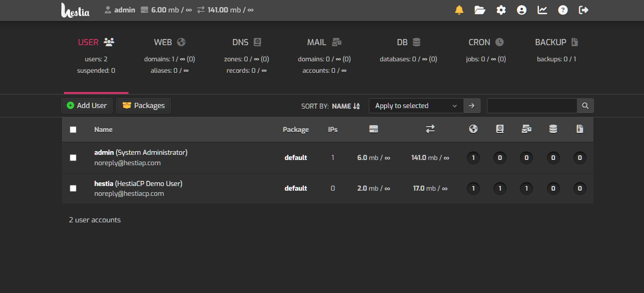644x293 pixels.
Task: Check the hestia user row checkbox
Action: 73,188
